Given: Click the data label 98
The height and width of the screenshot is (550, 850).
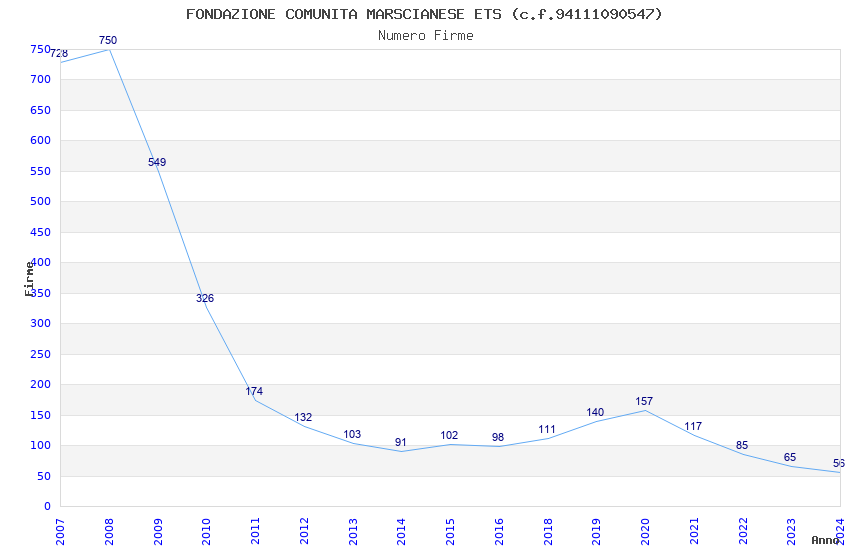Looking at the screenshot, I should (498, 437).
